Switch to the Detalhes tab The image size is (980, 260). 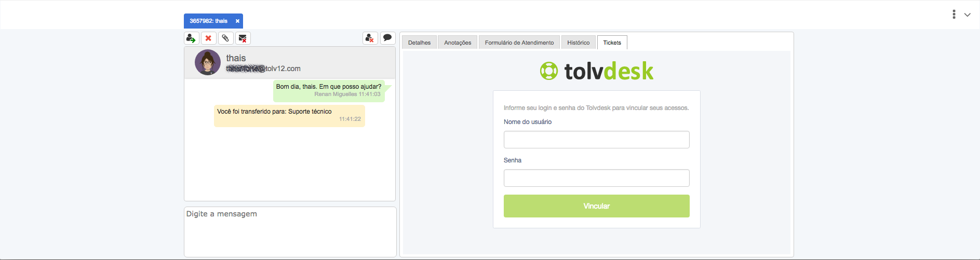pos(419,43)
